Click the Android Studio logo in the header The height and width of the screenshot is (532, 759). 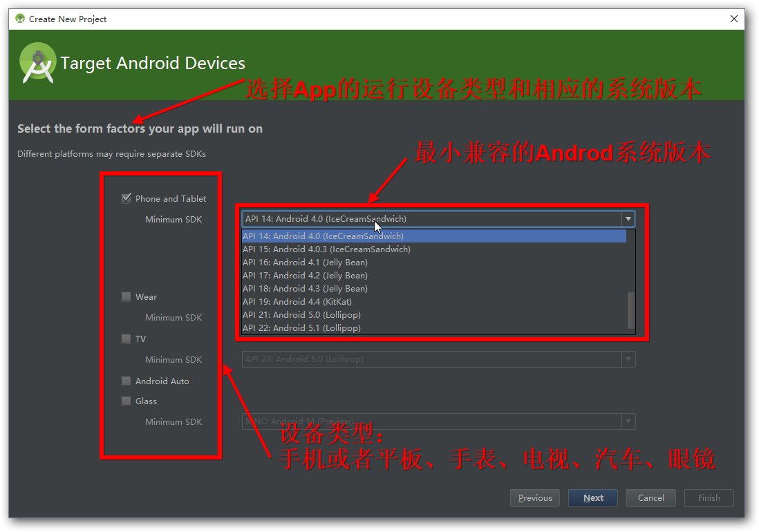pyautogui.click(x=38, y=64)
